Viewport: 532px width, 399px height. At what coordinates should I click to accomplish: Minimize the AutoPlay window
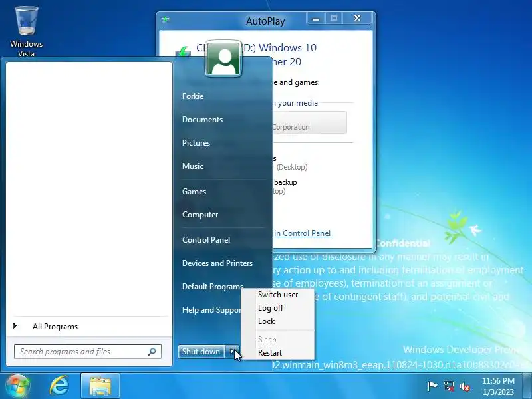point(316,19)
